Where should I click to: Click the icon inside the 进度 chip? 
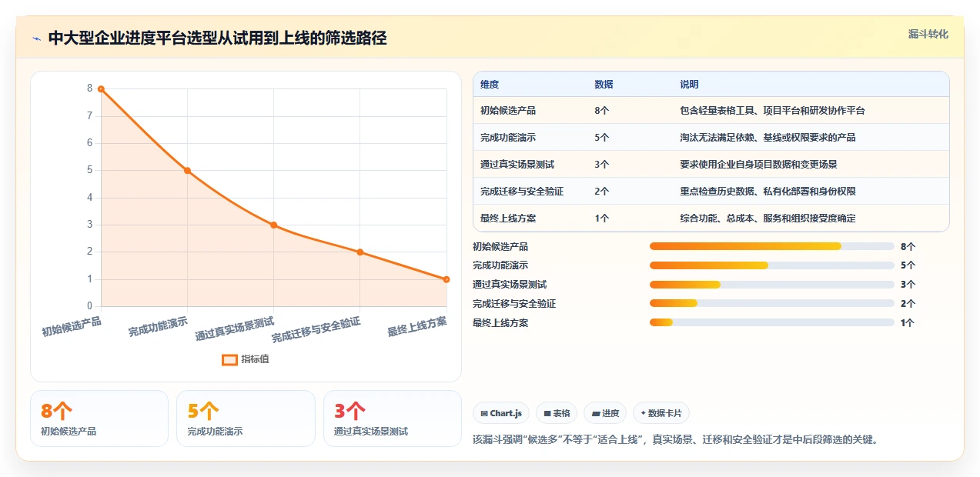click(x=595, y=413)
